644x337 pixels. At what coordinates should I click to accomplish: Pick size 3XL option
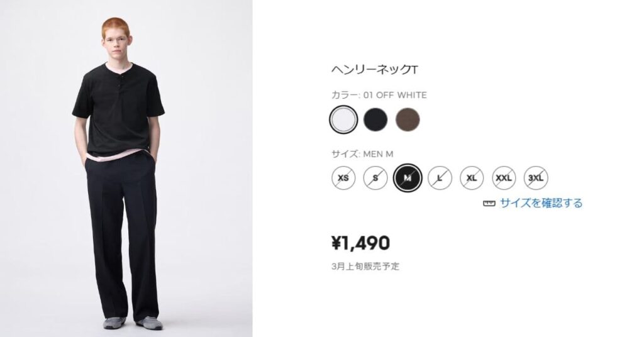(x=536, y=178)
